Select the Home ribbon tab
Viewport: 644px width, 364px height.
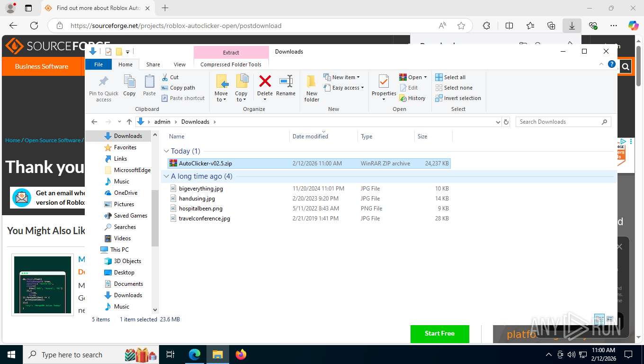125,64
